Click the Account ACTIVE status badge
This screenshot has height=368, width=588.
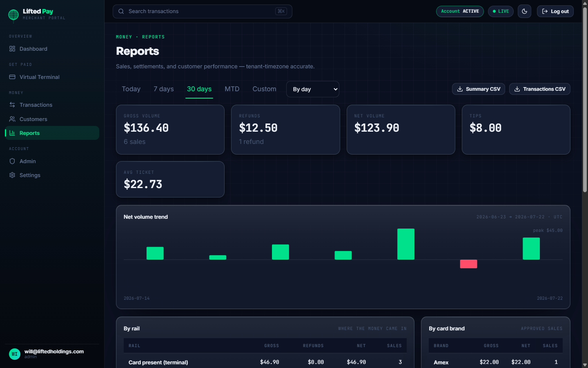point(460,11)
